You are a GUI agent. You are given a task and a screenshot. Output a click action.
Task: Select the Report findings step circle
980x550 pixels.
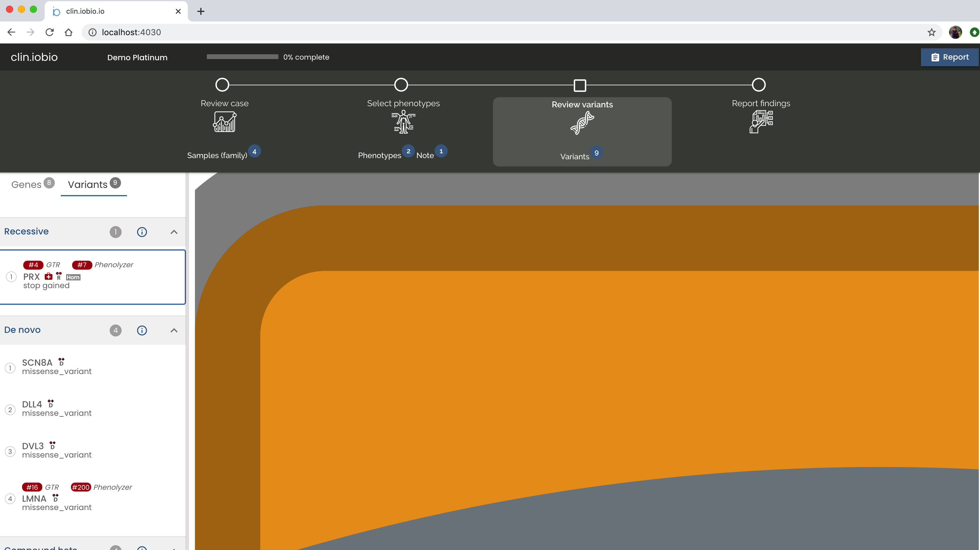tap(759, 84)
